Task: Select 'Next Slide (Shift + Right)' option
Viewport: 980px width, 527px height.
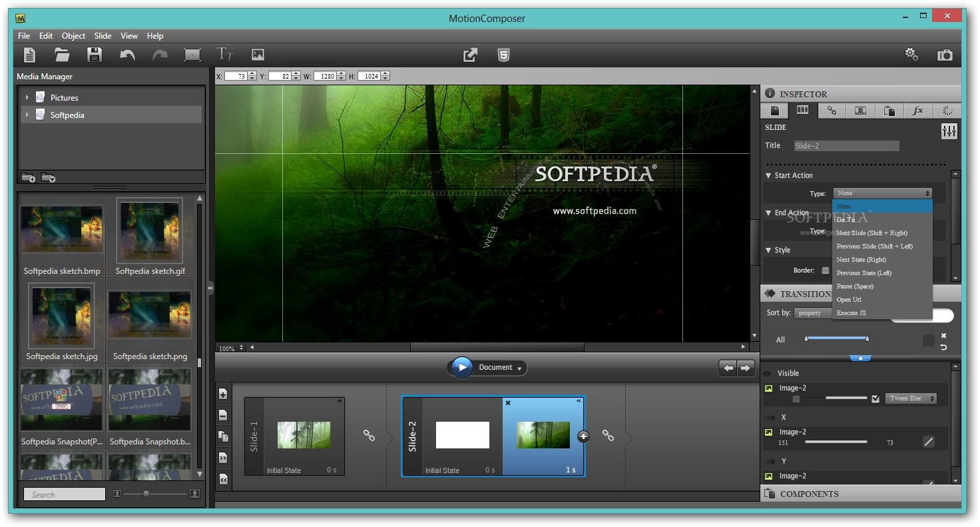Action: 882,233
